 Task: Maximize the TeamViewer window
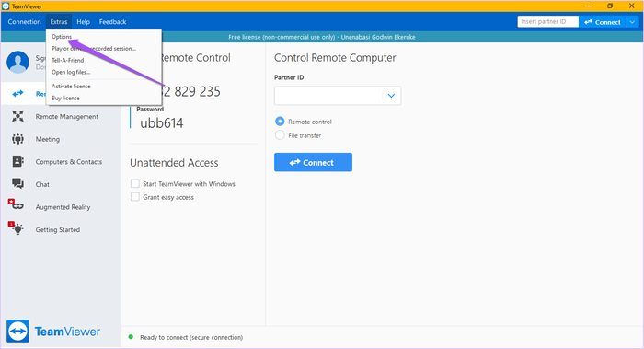610,6
